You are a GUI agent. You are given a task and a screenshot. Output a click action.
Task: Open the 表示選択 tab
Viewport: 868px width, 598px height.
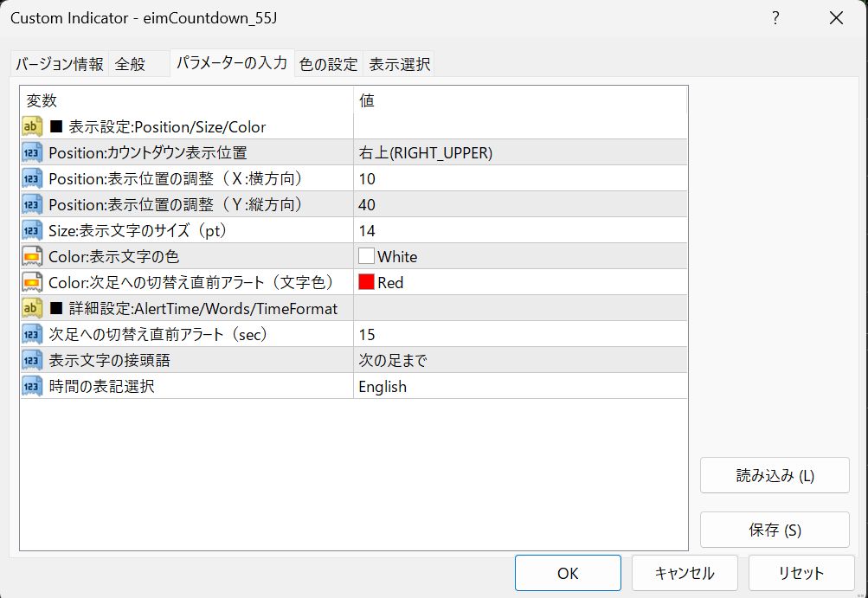398,64
